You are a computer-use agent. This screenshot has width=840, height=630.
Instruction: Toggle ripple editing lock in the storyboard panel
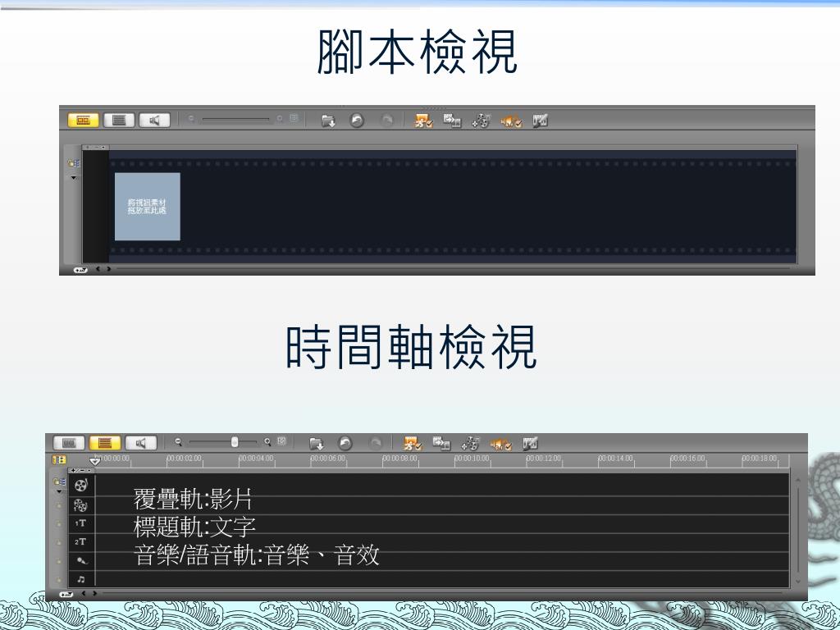(x=73, y=163)
